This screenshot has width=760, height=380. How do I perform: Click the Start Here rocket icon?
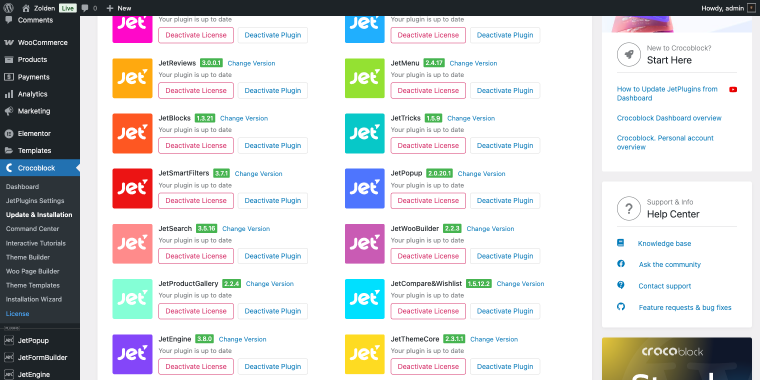point(629,55)
